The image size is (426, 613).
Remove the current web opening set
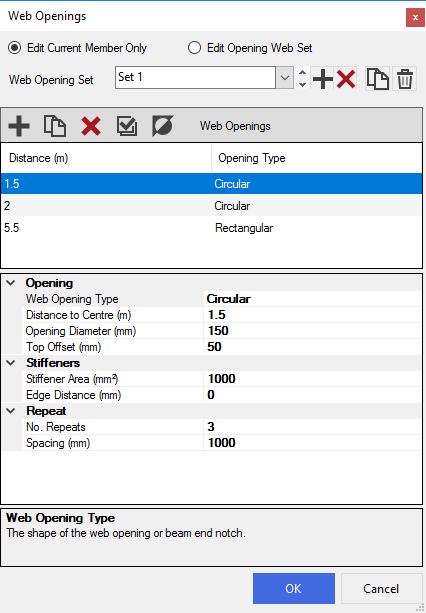[346, 79]
